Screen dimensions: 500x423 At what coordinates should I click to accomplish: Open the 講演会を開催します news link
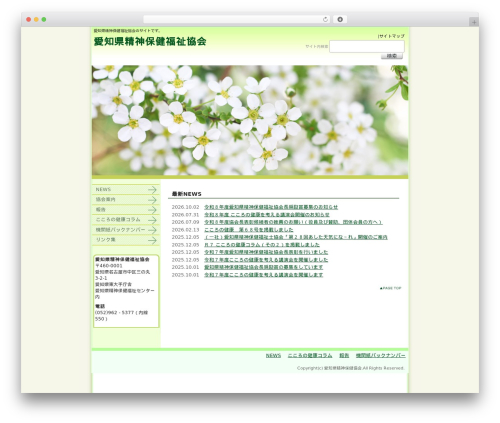[x=263, y=275]
